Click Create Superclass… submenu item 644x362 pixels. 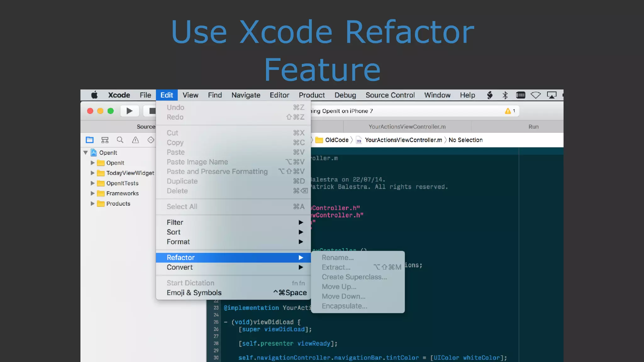click(358, 277)
